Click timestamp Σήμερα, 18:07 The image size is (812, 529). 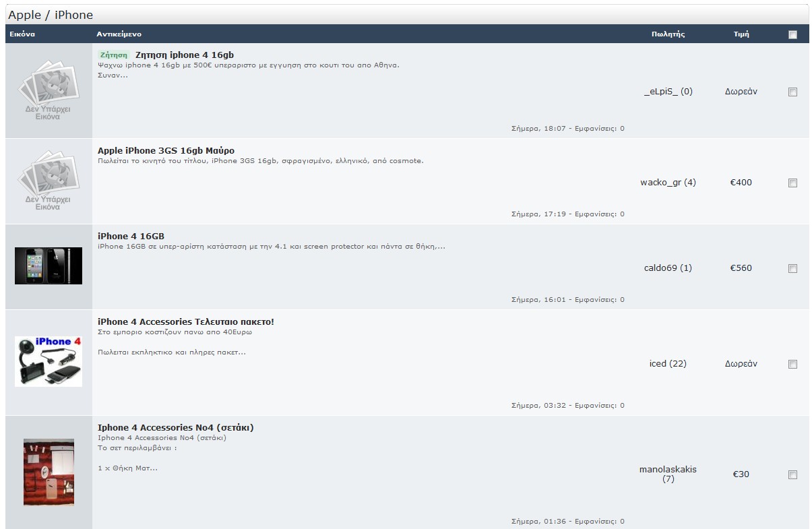(538, 128)
